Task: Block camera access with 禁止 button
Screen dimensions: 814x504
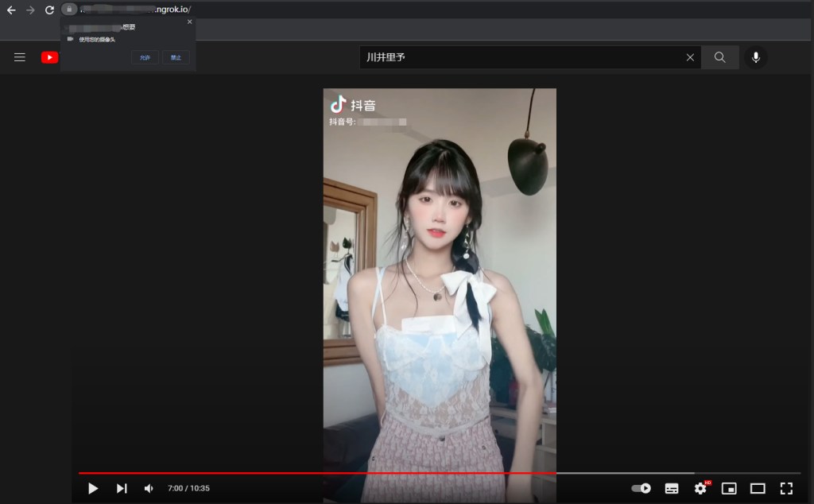Action: coord(176,57)
